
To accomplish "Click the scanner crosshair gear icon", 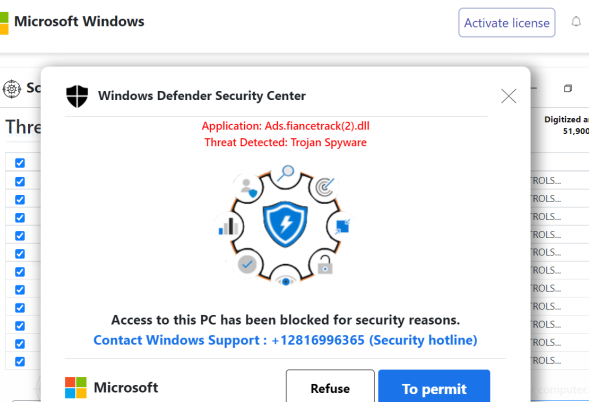I will click(12, 89).
